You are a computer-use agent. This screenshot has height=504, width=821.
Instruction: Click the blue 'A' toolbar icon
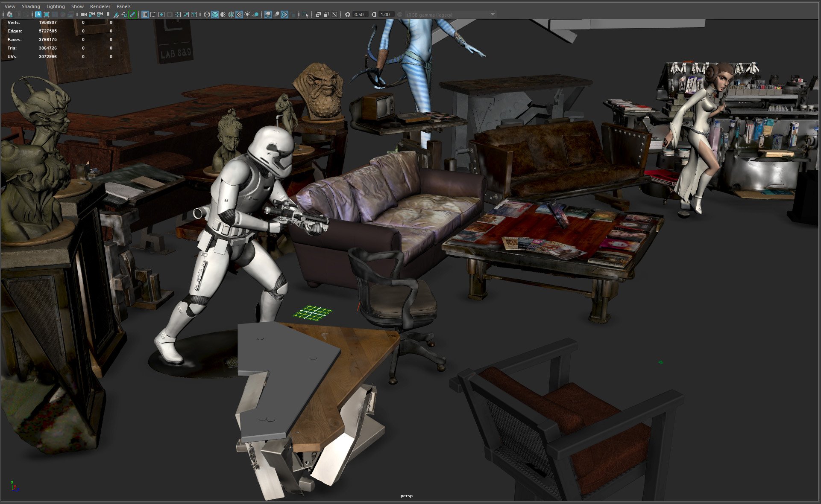click(38, 15)
